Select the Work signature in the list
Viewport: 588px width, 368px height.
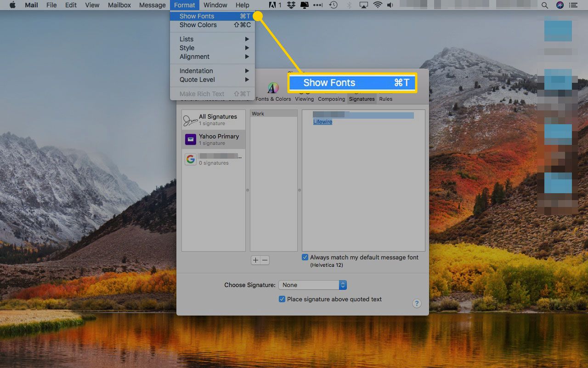click(x=258, y=114)
